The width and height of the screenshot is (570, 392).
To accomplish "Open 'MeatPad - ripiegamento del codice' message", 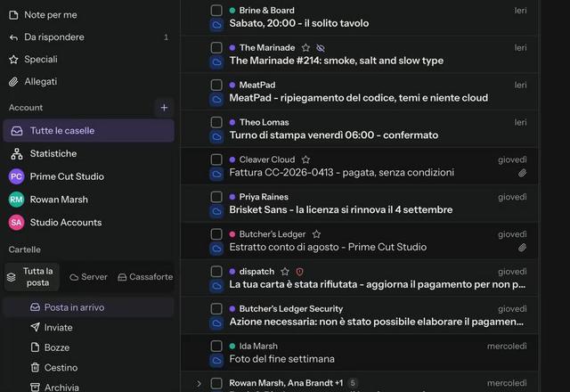I will coord(358,98).
